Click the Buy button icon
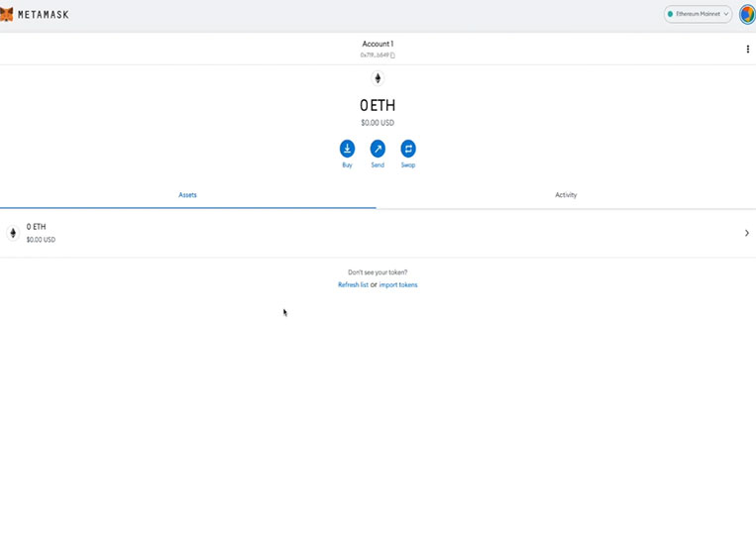Image resolution: width=756 pixels, height=536 pixels. click(347, 149)
